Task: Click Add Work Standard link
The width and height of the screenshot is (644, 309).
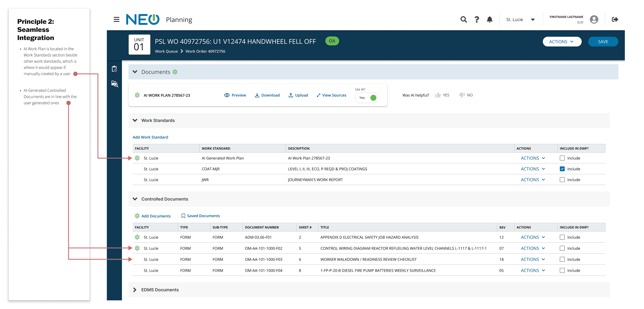Action: click(x=150, y=137)
